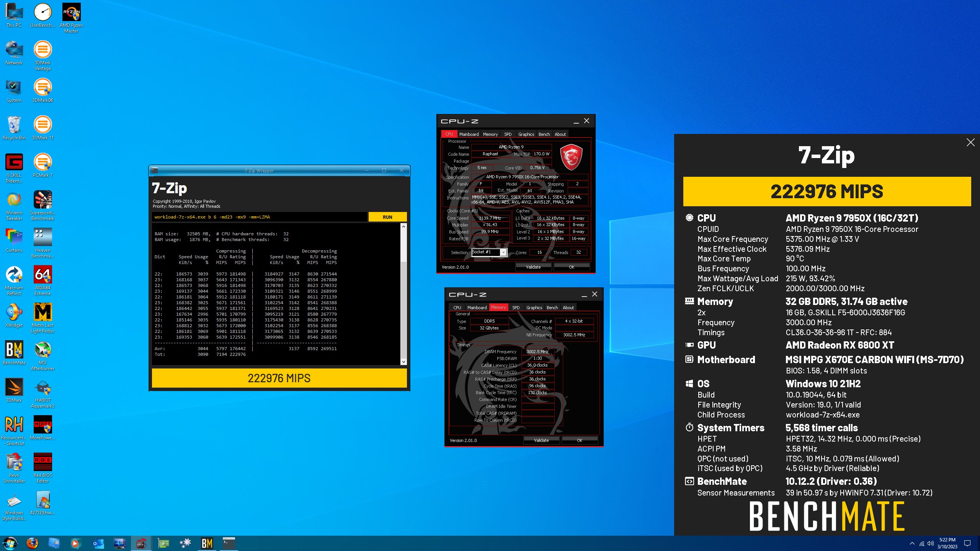The height and width of the screenshot is (551, 980).
Task: Open SPD tab in top CPU-Z window
Action: 508,134
